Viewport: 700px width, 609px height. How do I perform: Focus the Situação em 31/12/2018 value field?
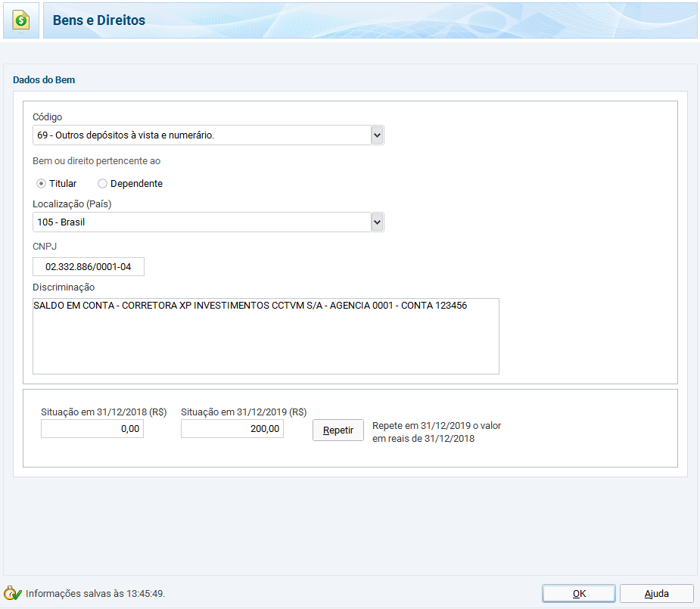click(92, 429)
